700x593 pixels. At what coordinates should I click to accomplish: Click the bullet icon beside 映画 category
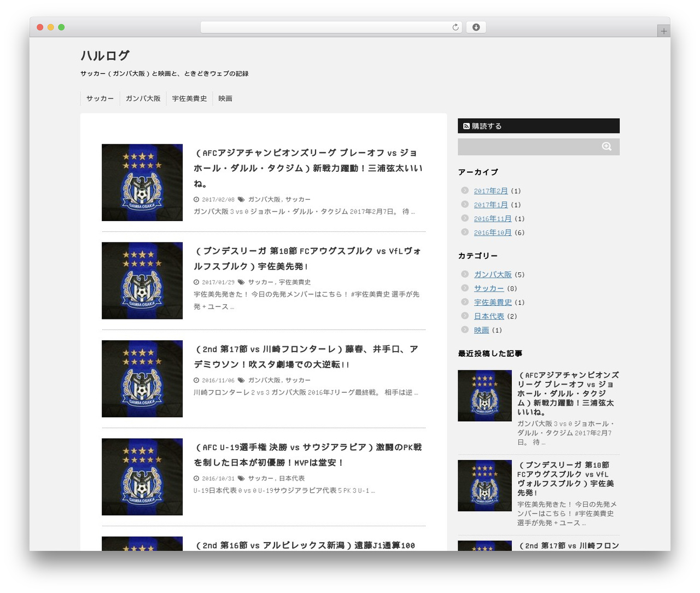tap(465, 330)
